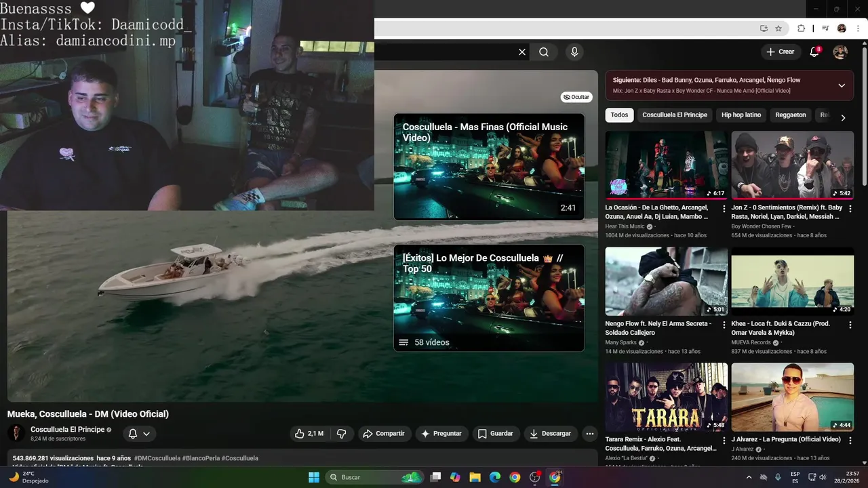Open Chrome media controls icon
Viewport: 868px width, 488px height.
click(x=825, y=28)
